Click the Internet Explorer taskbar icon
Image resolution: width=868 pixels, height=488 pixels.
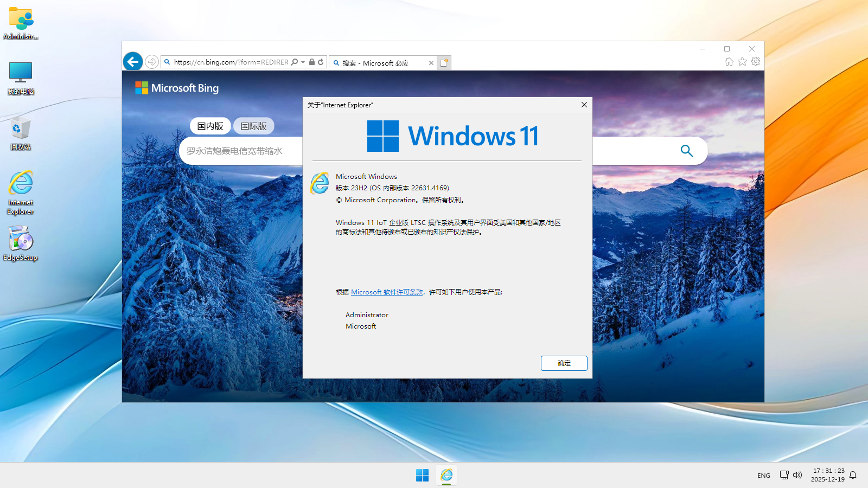tap(446, 476)
